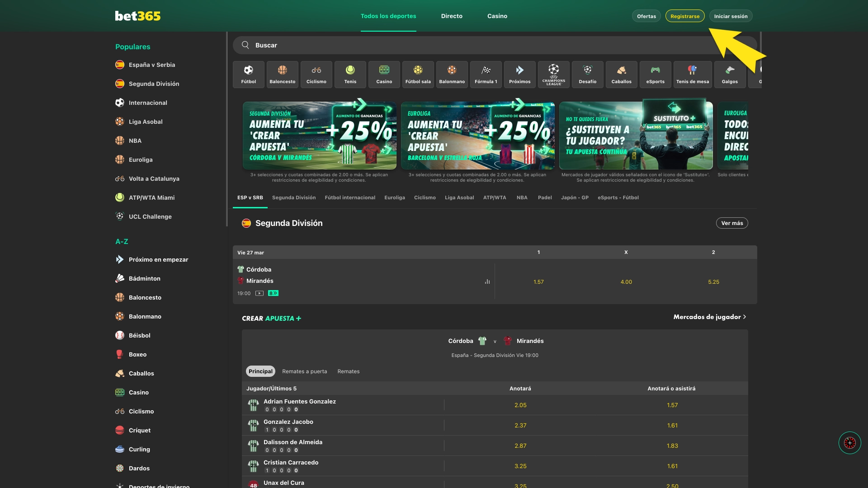The width and height of the screenshot is (868, 488).
Task: Open the Balonmano sport tile
Action: point(452,75)
